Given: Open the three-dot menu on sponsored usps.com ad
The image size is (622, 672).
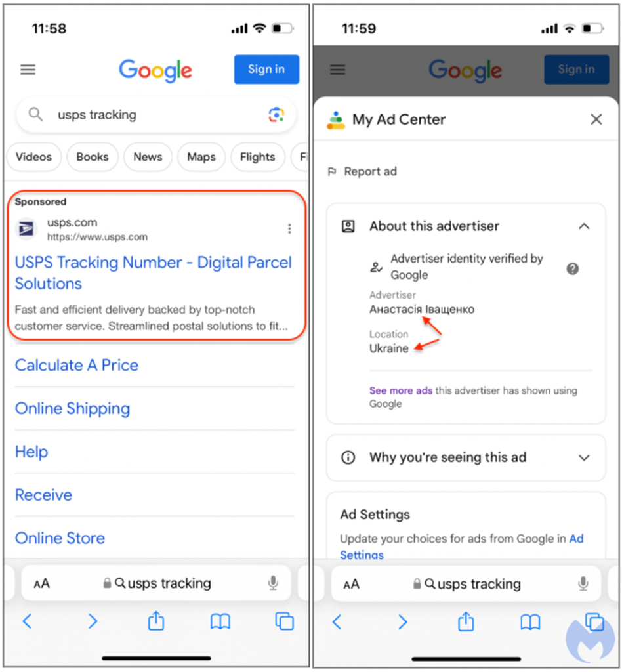Looking at the screenshot, I should coord(289,229).
